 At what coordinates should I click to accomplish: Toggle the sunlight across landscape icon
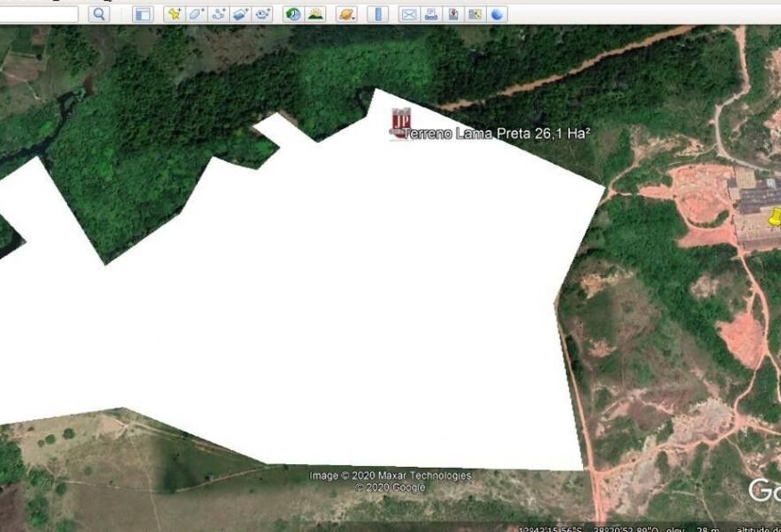(316, 14)
